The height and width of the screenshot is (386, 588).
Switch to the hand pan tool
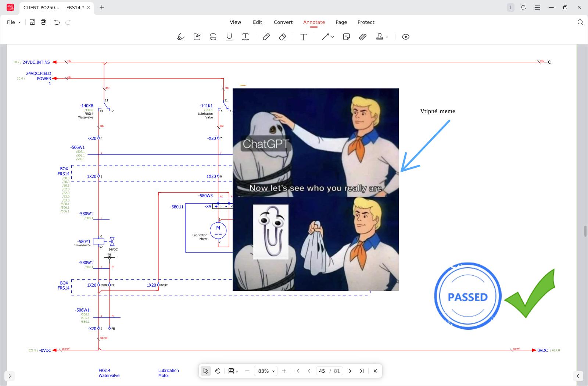(x=218, y=371)
